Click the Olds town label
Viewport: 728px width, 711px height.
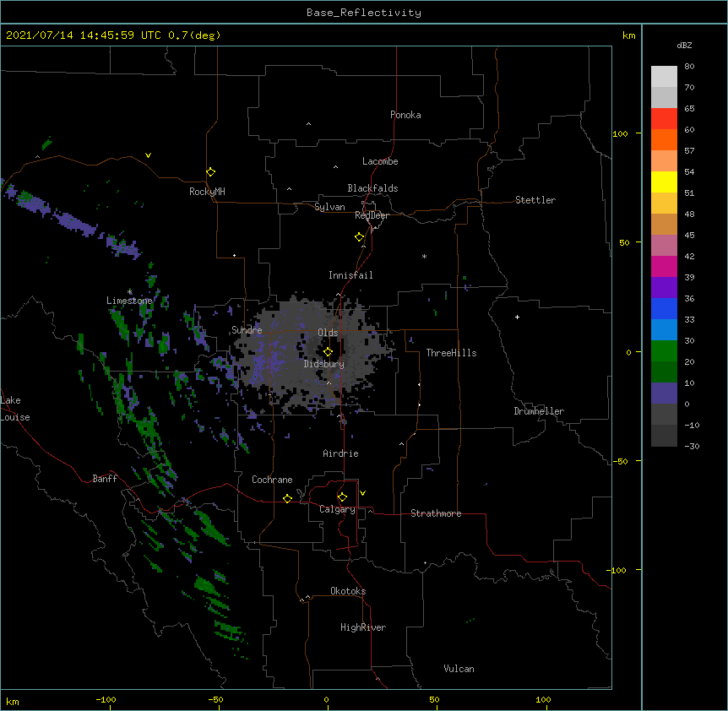pyautogui.click(x=328, y=333)
